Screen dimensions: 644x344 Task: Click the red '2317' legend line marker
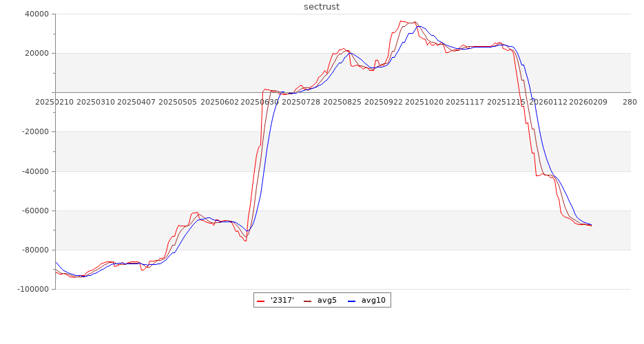click(261, 301)
